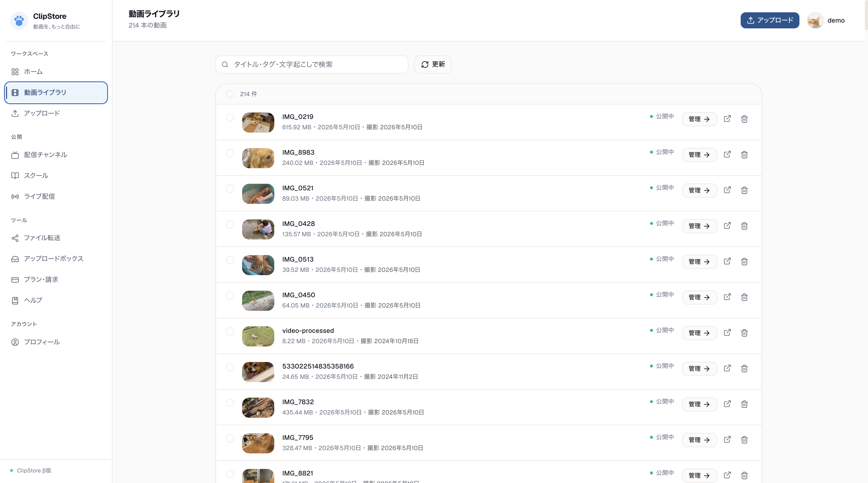Delete IMG_0450 with trash icon
This screenshot has height=483, width=868.
click(744, 297)
